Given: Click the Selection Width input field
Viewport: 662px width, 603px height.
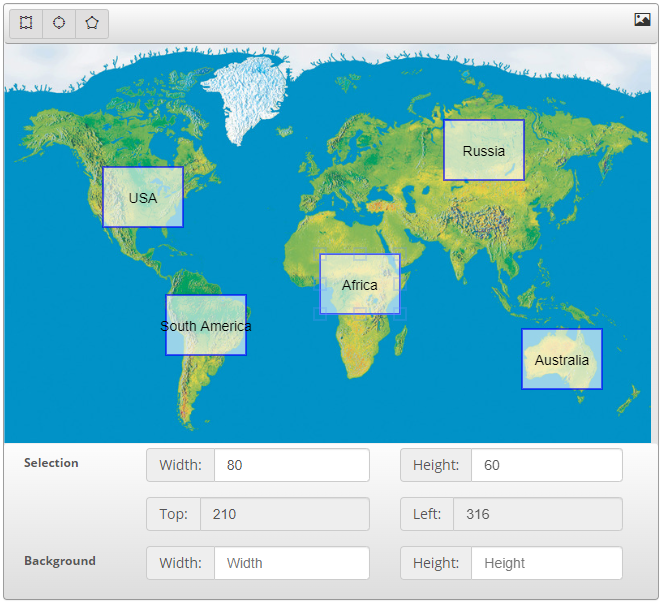Looking at the screenshot, I should coord(291,465).
